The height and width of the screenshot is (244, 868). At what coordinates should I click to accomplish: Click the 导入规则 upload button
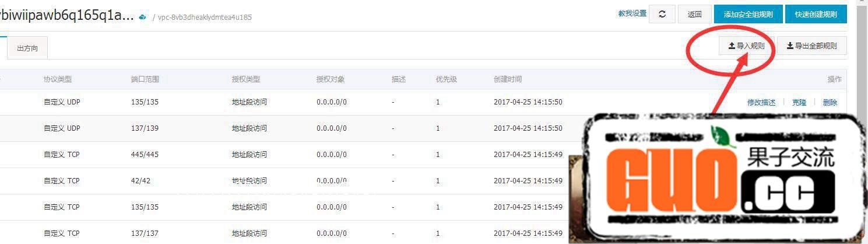coord(746,46)
